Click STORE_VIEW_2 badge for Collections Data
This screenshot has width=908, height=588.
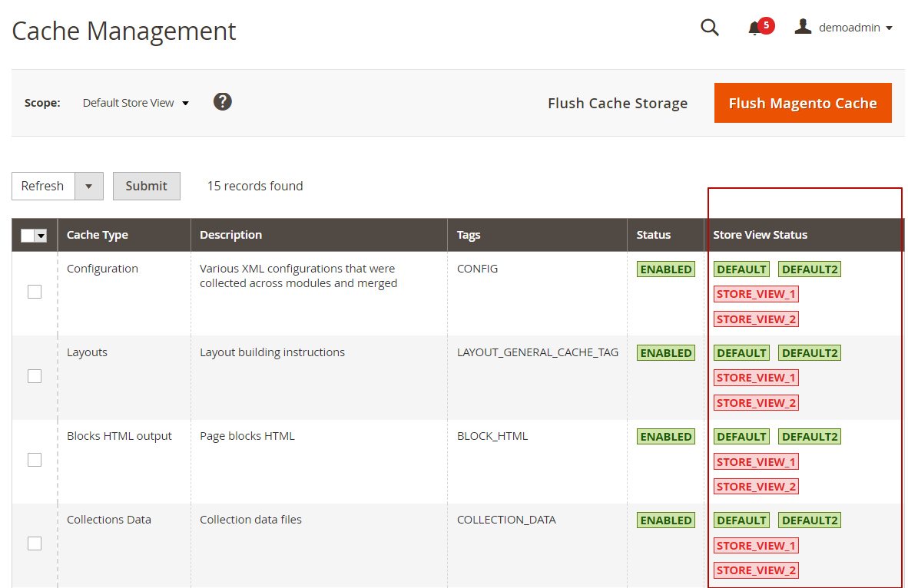point(756,570)
